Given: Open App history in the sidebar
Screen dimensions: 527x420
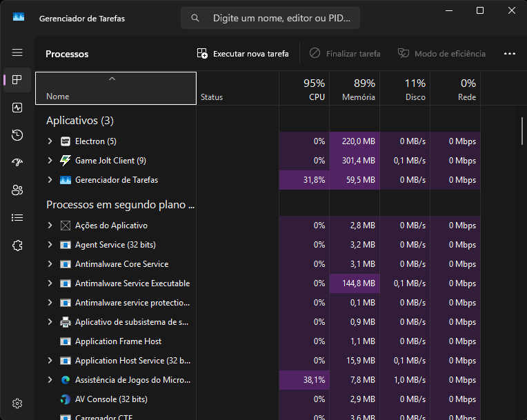Looking at the screenshot, I should 17,135.
